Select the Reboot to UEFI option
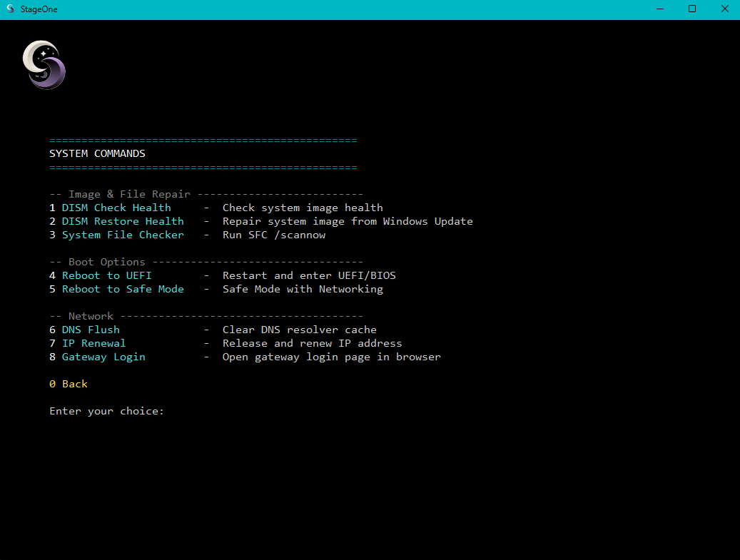Image resolution: width=740 pixels, height=560 pixels. tap(106, 275)
